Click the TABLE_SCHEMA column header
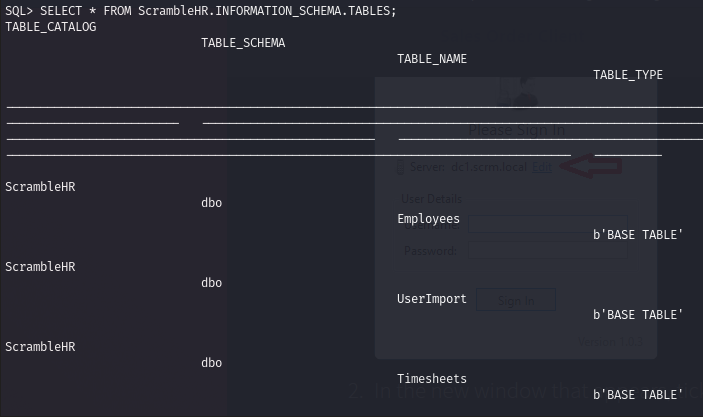 click(x=243, y=43)
